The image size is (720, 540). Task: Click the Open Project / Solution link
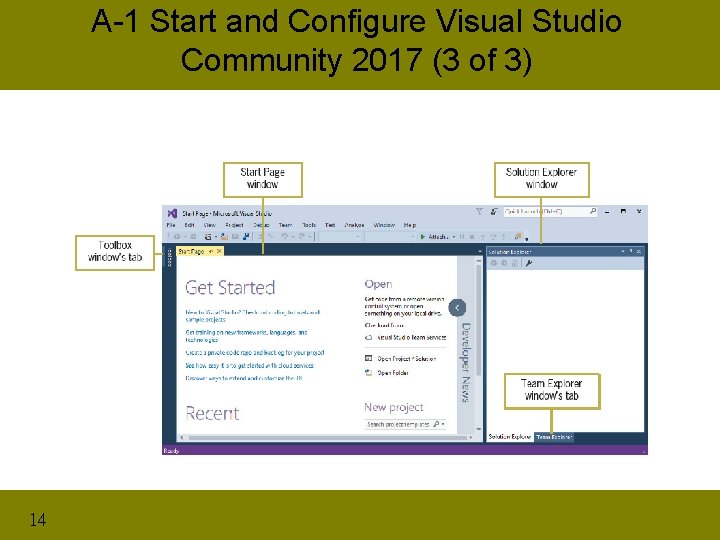pos(406,359)
